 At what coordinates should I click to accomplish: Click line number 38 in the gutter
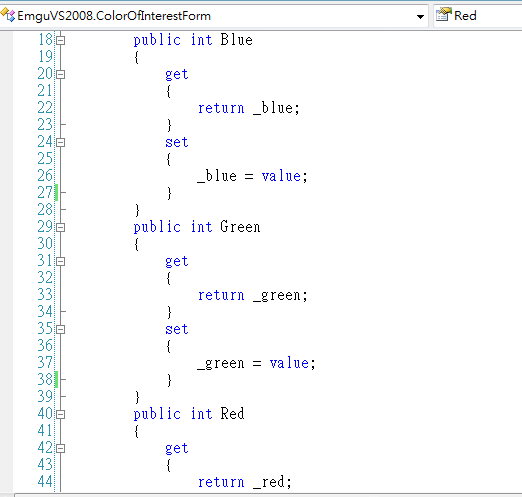tap(45, 380)
